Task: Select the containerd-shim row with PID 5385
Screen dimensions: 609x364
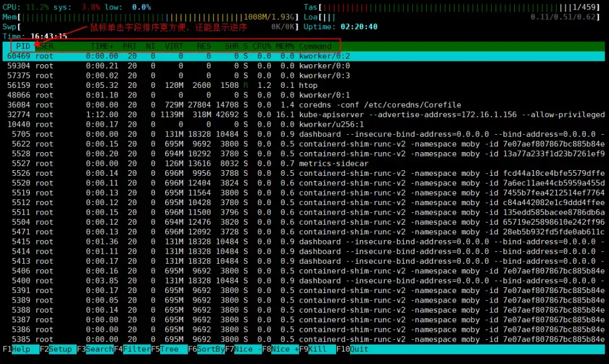Action: pos(304,339)
